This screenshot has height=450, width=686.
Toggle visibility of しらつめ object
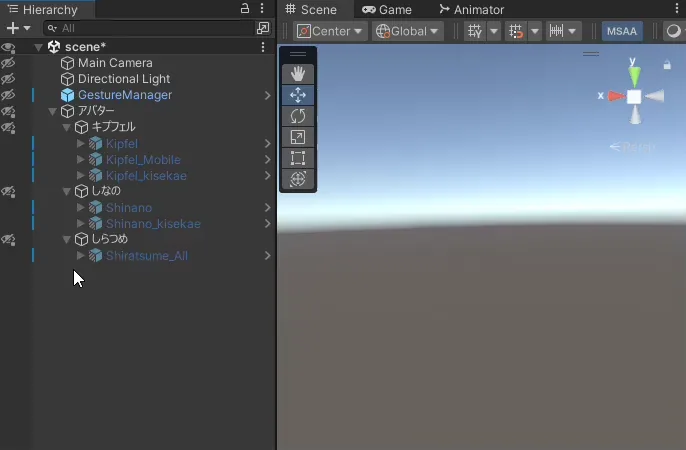8,239
